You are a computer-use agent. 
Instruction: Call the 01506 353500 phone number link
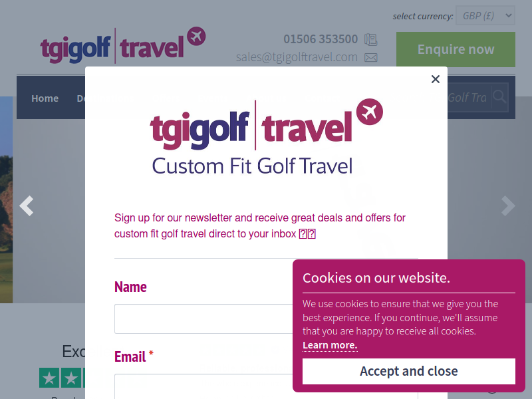pyautogui.click(x=321, y=39)
